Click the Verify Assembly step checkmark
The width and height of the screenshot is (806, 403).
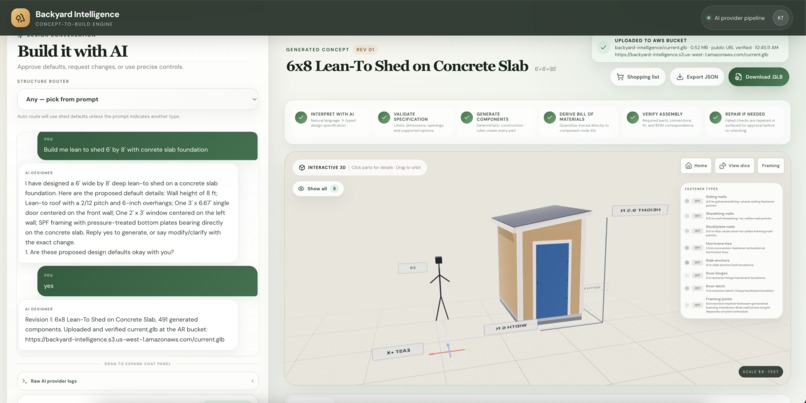632,118
